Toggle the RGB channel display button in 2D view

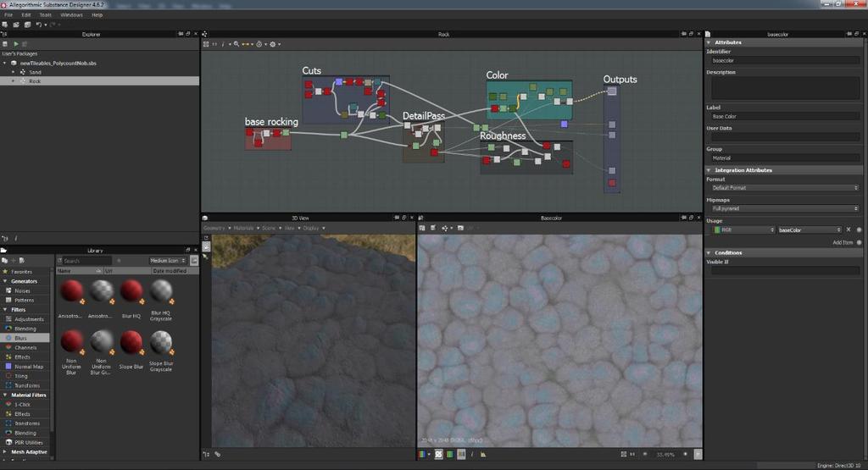422,454
